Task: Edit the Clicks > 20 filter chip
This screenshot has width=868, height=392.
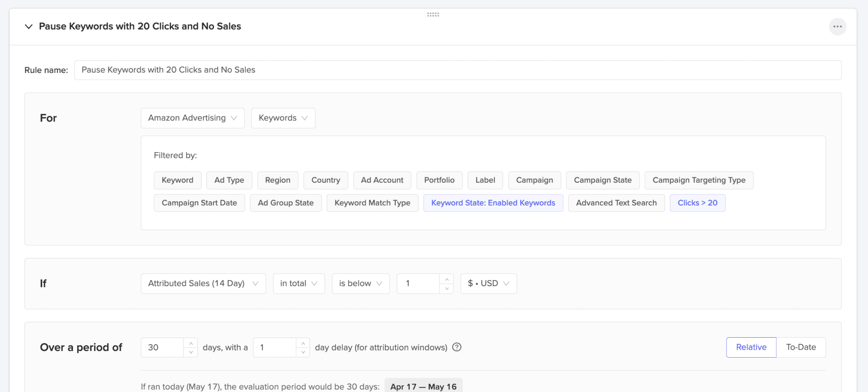Action: [x=697, y=203]
